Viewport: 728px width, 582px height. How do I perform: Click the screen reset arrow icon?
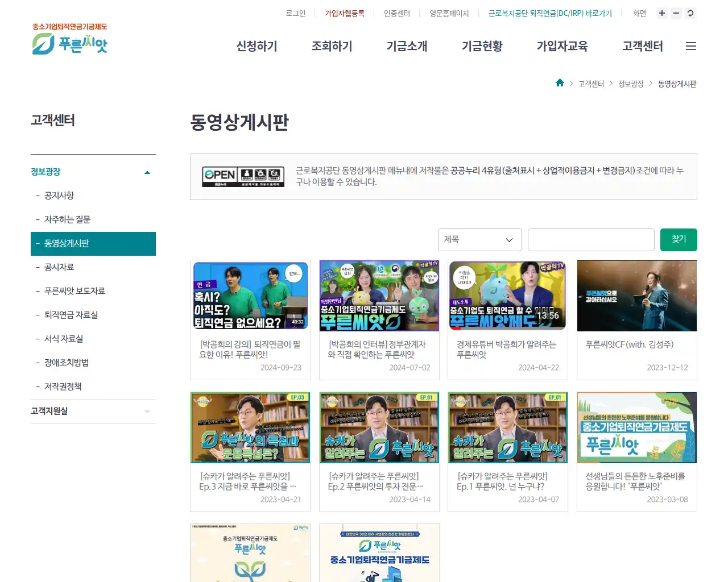pos(690,13)
